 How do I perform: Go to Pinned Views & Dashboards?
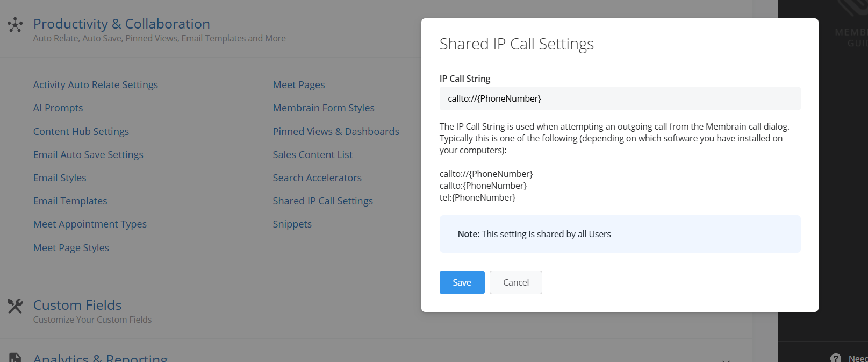[336, 132]
